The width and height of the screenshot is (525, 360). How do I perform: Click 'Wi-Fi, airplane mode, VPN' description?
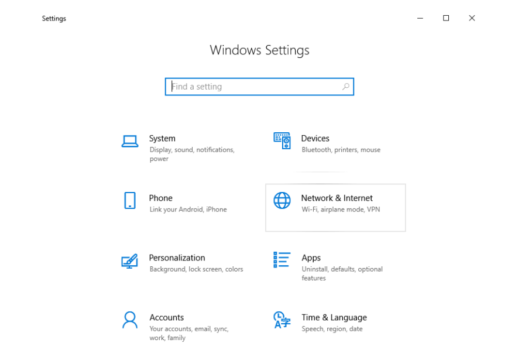click(341, 209)
